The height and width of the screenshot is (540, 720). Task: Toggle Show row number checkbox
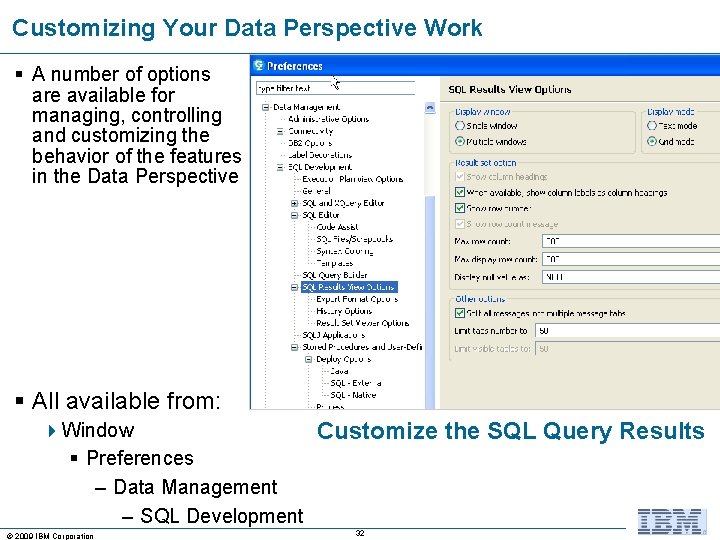[459, 208]
